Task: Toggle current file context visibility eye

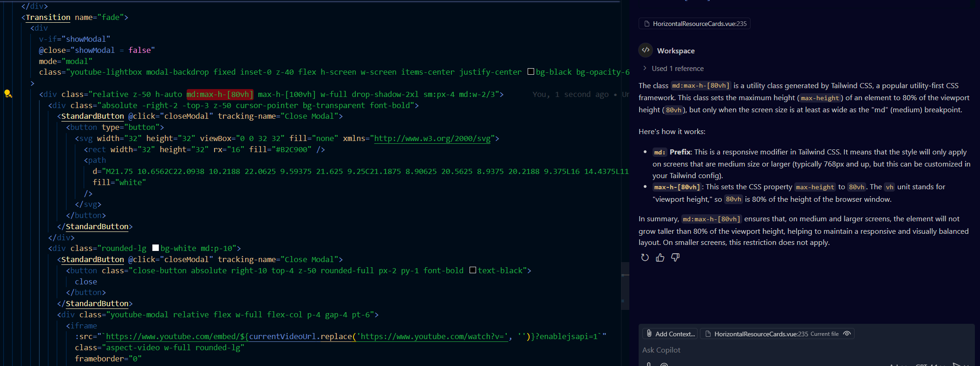Action: coord(847,334)
